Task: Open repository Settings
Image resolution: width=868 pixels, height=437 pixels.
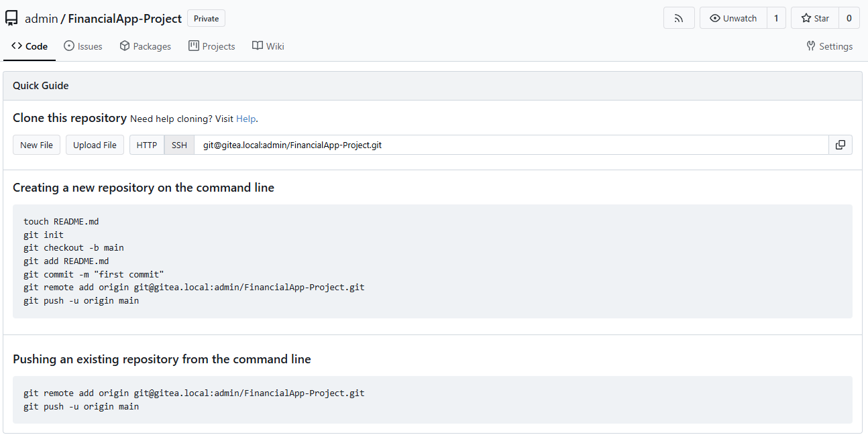Action: click(829, 46)
